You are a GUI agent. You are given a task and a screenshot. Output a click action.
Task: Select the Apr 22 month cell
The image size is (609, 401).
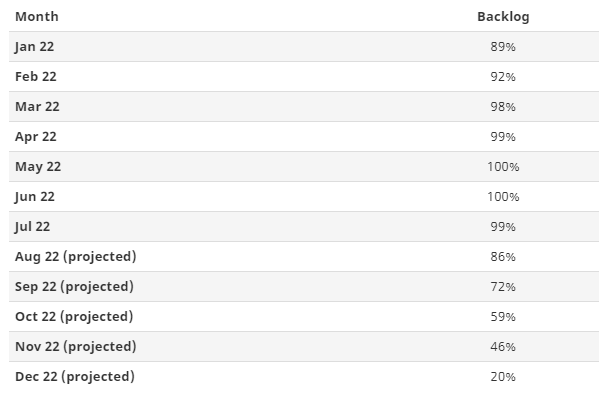click(x=35, y=136)
